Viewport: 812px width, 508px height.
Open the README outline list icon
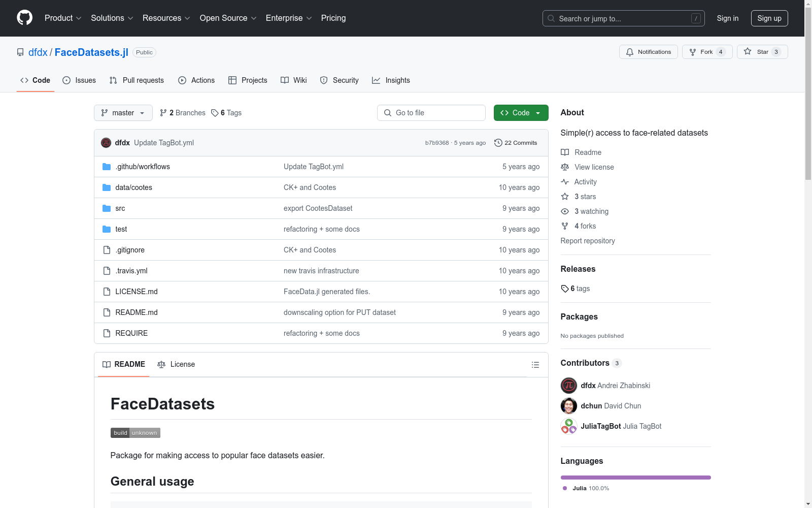tap(535, 365)
